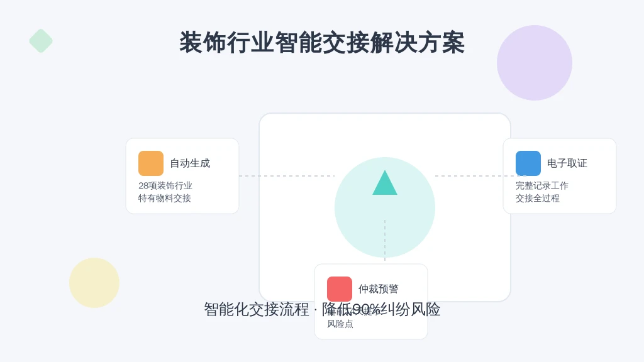
Task: Select the 风险点 text
Action: click(x=340, y=324)
